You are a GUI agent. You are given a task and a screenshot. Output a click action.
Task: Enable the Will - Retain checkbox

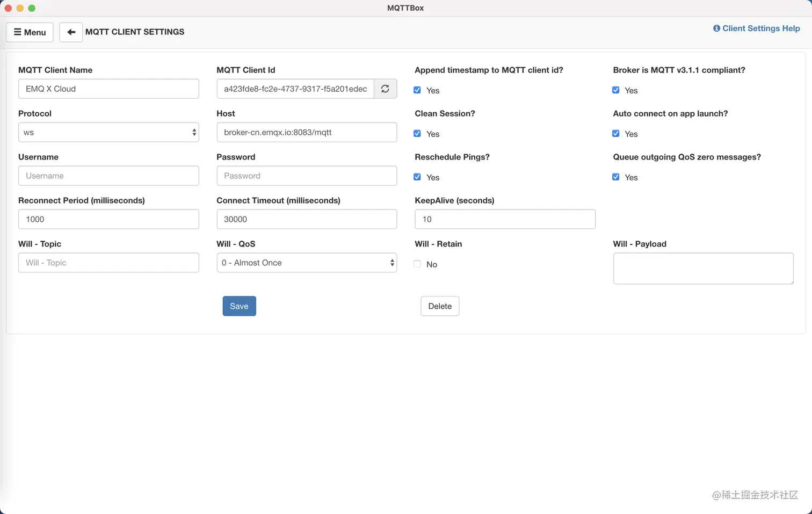[417, 264]
